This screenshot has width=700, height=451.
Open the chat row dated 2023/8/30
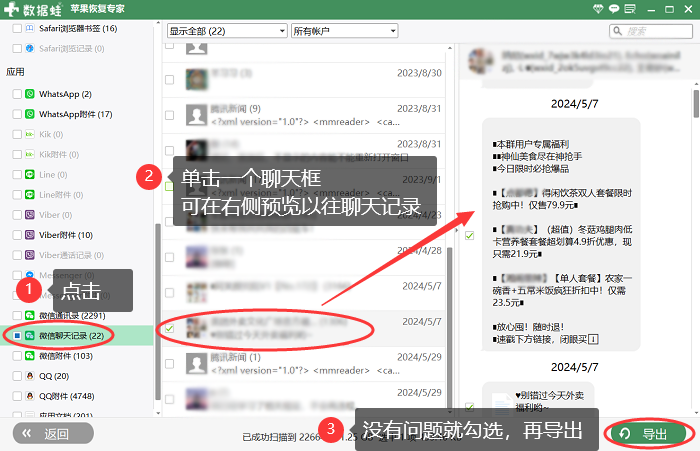[x=304, y=79]
